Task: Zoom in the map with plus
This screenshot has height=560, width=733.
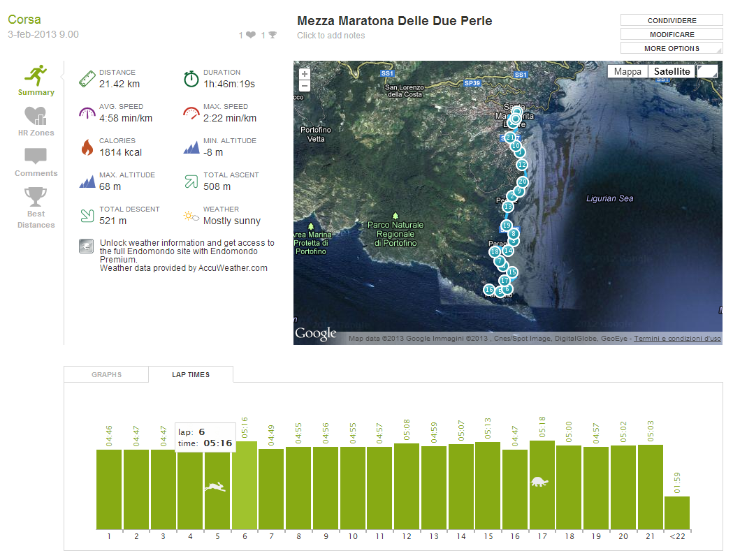Action: [x=304, y=73]
